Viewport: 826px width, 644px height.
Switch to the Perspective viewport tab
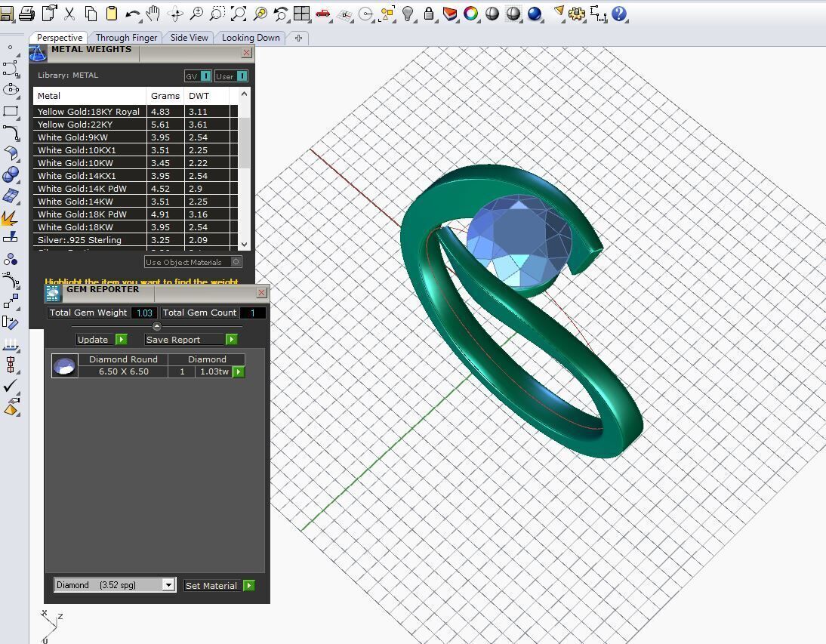(x=60, y=38)
